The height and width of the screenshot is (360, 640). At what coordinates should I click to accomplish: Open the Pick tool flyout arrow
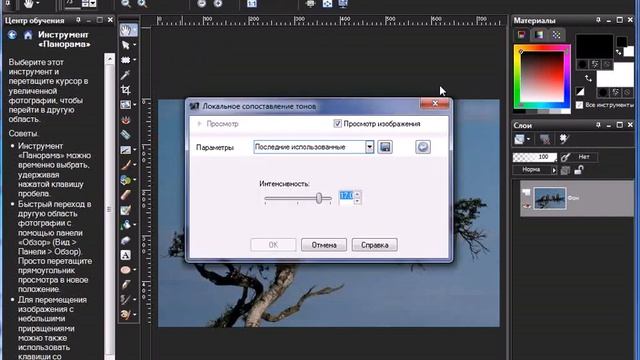tap(135, 45)
